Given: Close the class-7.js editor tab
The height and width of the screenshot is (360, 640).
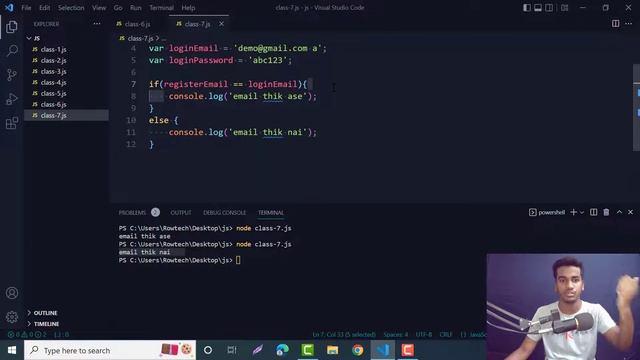Looking at the screenshot, I should click(221, 24).
